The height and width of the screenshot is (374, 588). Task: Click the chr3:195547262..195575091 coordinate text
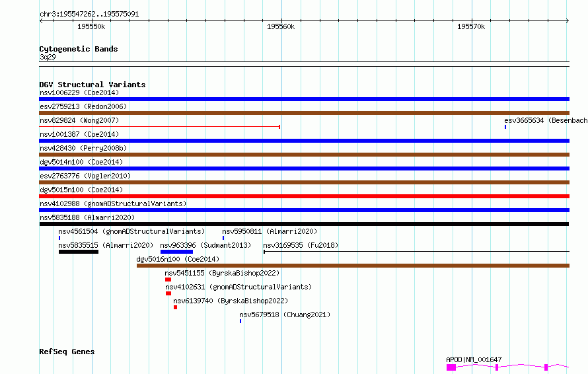point(89,14)
